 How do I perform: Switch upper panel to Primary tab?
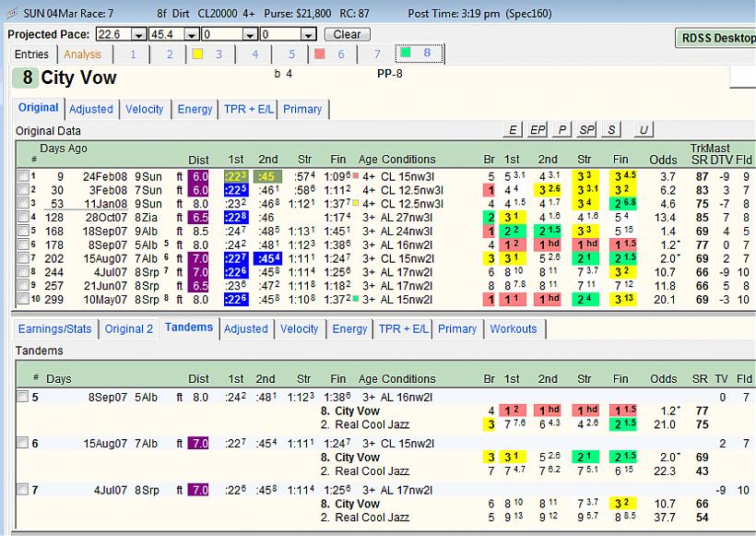(x=302, y=109)
